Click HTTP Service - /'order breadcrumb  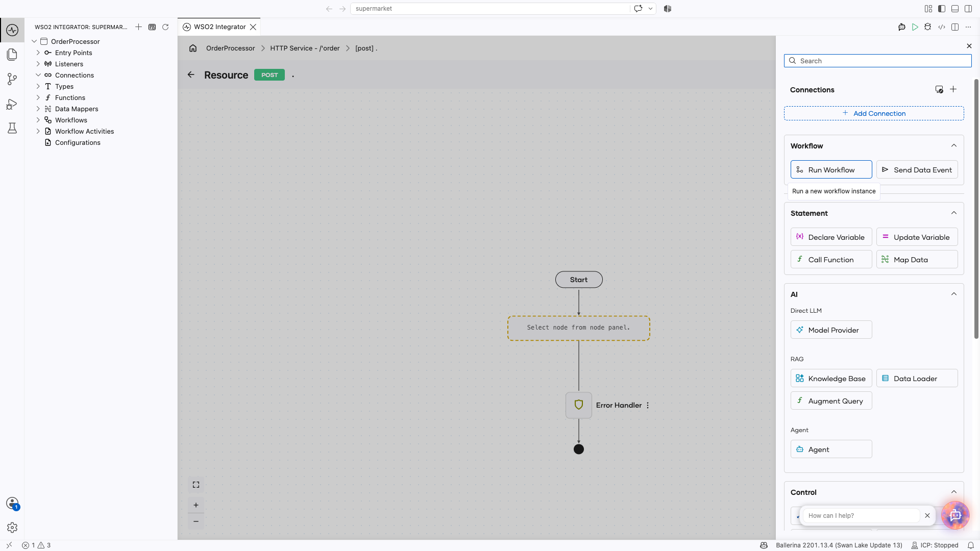305,48
